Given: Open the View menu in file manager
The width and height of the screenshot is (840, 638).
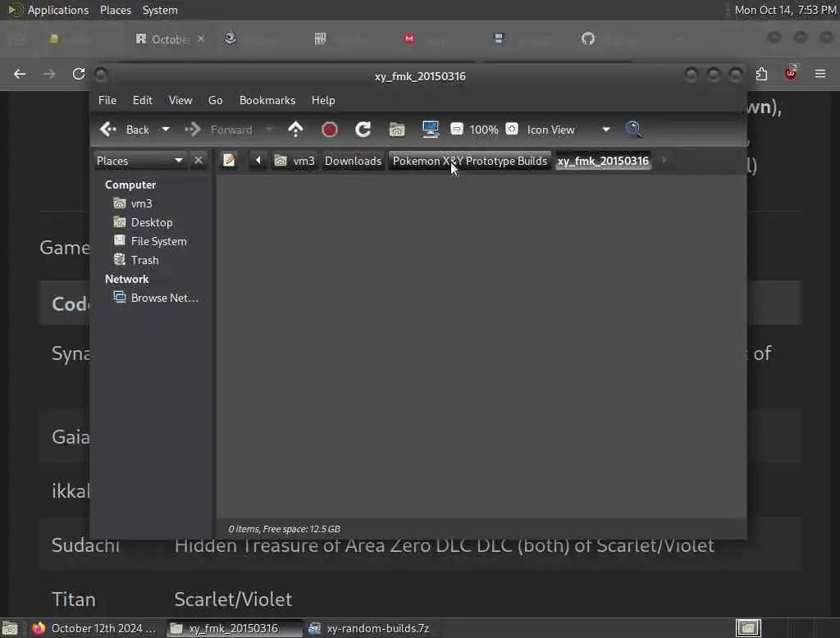Looking at the screenshot, I should [x=180, y=100].
